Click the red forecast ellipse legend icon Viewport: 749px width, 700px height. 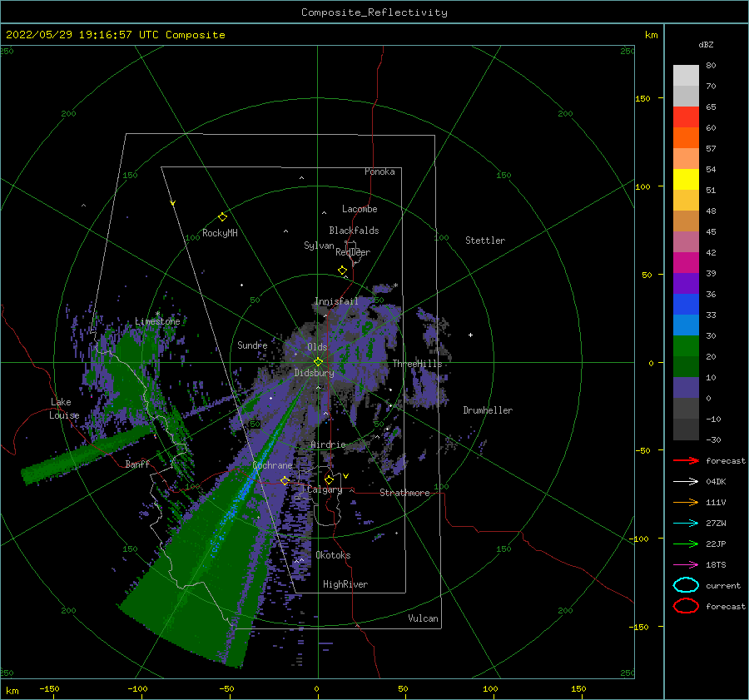686,606
